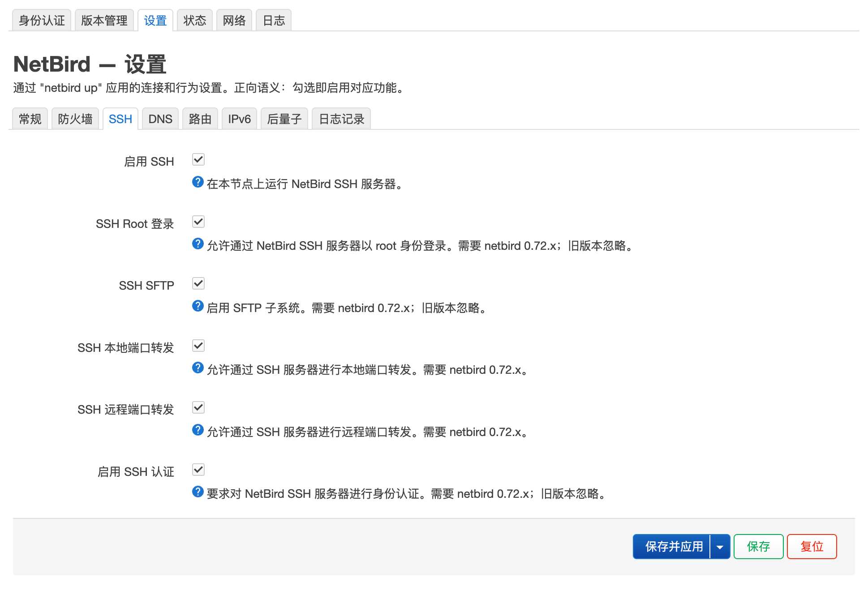The image size is (868, 590).
Task: Uncheck 启用 SSH 认证 checkbox
Action: (x=198, y=470)
